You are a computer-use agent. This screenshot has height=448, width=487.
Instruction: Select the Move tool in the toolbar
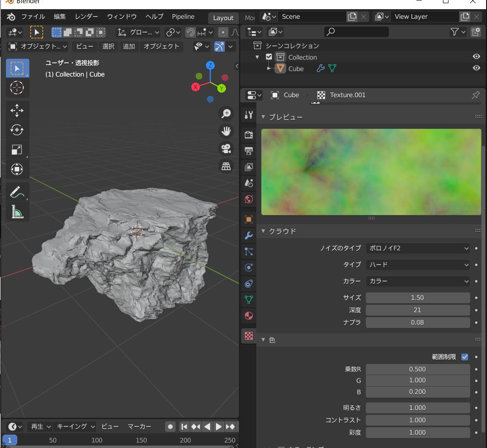pos(17,111)
